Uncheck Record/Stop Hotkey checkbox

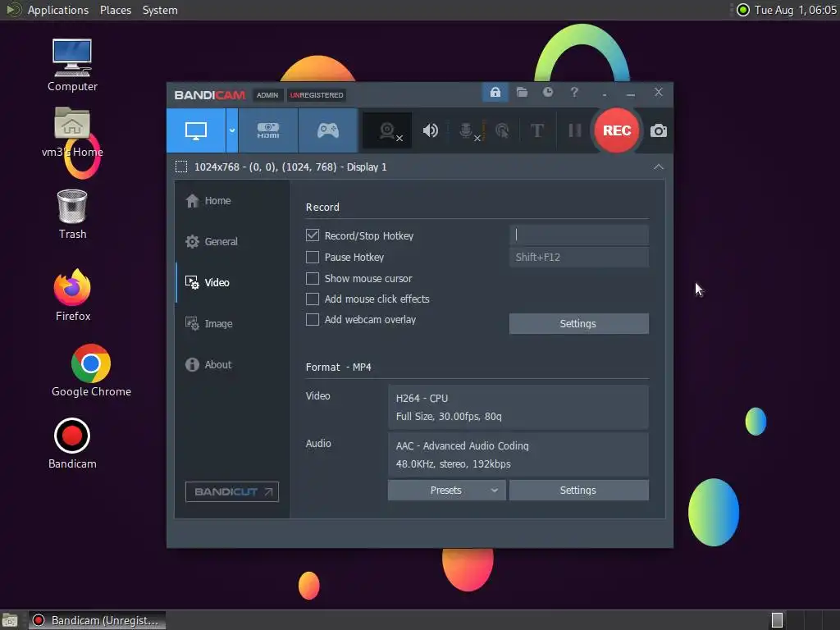313,235
